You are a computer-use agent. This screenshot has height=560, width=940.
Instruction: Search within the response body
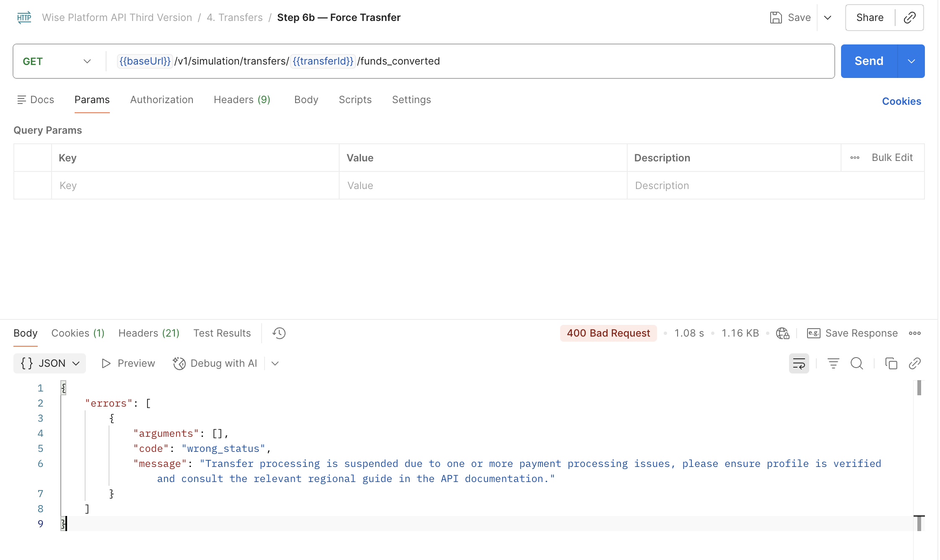tap(857, 363)
